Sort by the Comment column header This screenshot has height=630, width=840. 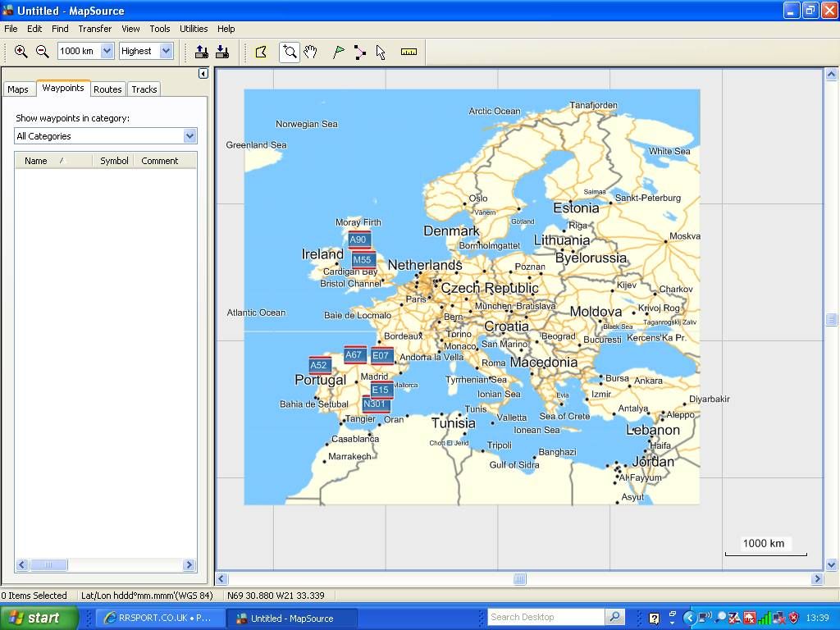(x=164, y=161)
